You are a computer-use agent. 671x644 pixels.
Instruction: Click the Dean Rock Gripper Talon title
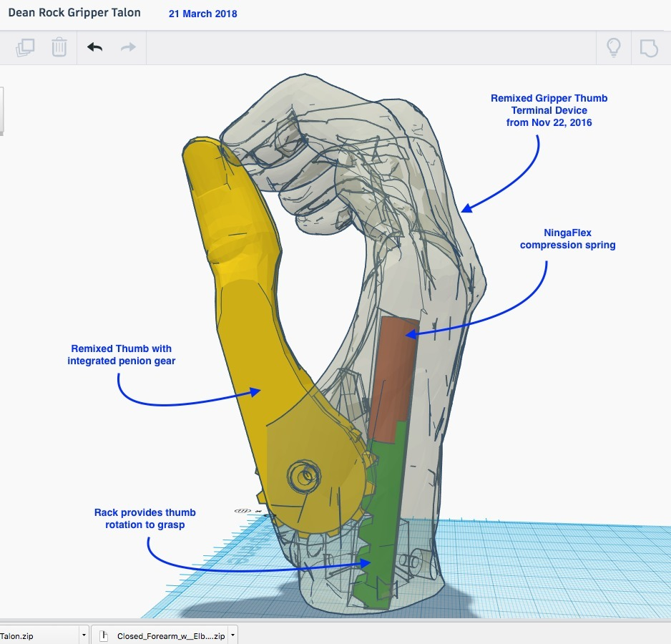(x=74, y=12)
